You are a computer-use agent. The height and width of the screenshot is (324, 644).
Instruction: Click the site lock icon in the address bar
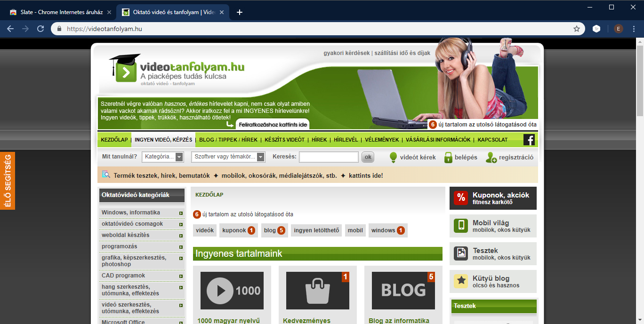pyautogui.click(x=59, y=29)
